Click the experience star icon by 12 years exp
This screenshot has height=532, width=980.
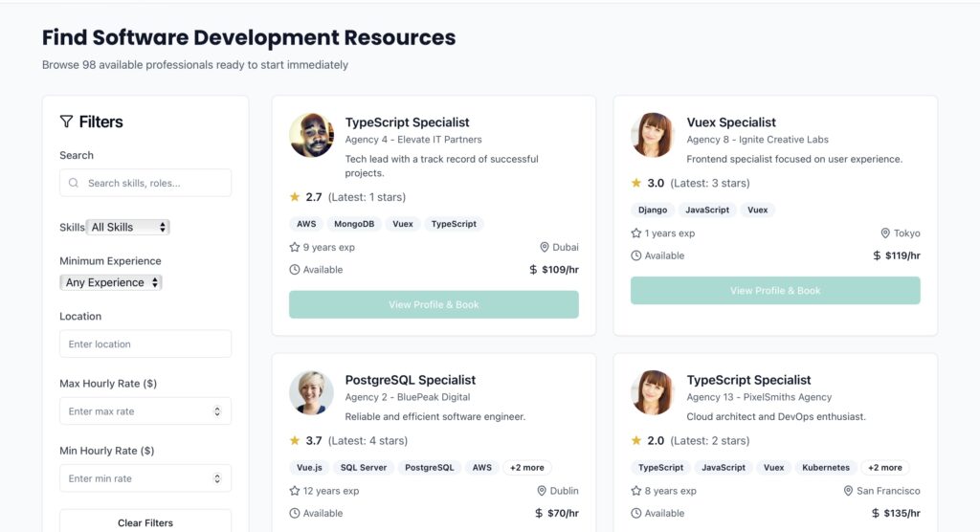click(295, 491)
